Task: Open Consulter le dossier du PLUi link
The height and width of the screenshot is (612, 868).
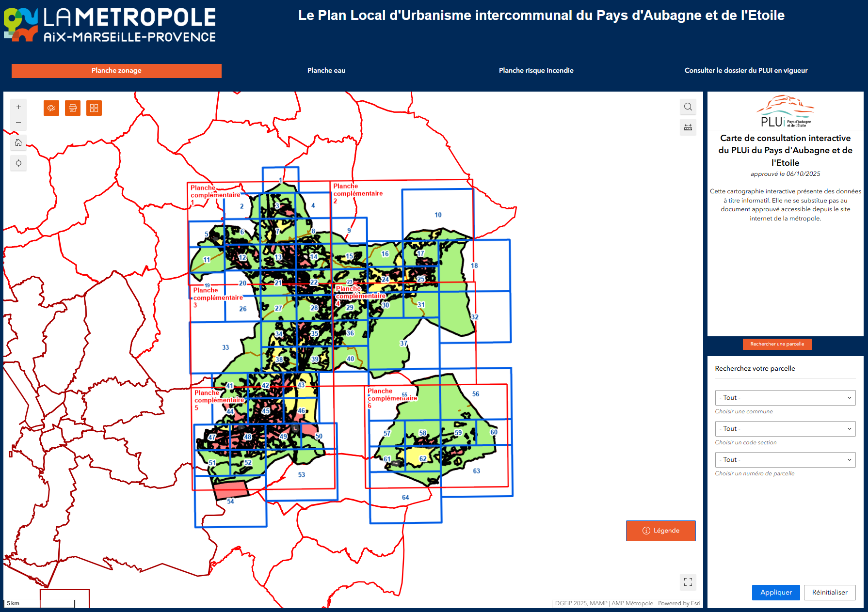Action: tap(746, 71)
